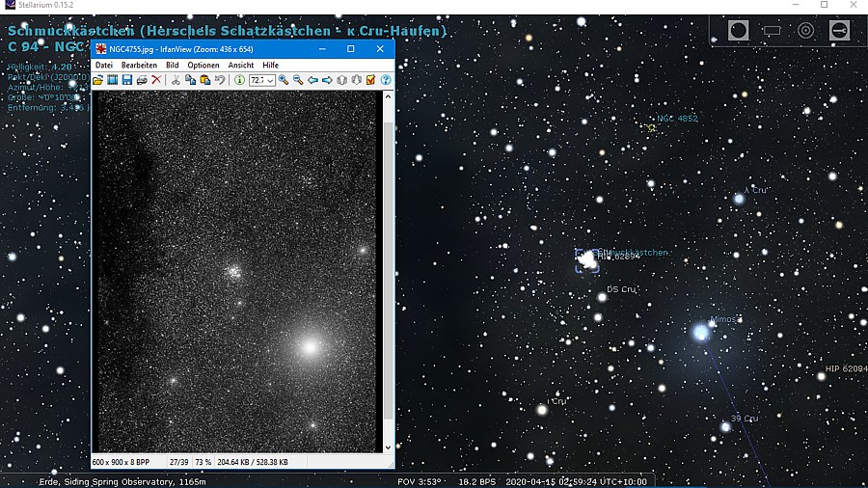Click the IrfanView vertical scrollbar down arrow
The height and width of the screenshot is (488, 868).
coord(389,447)
